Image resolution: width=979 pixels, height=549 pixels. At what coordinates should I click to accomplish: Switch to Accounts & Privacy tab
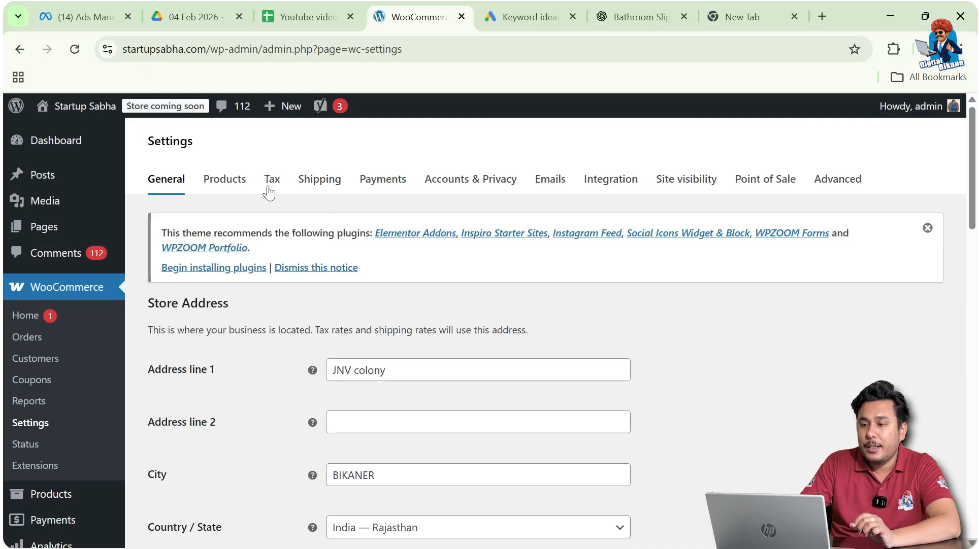click(x=470, y=179)
